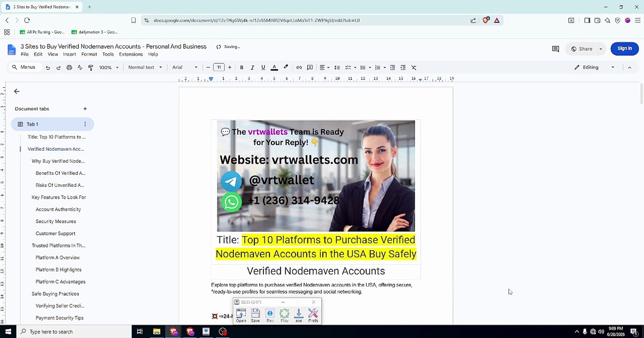
Task: Add a comment from the toolbar
Action: coord(310,68)
